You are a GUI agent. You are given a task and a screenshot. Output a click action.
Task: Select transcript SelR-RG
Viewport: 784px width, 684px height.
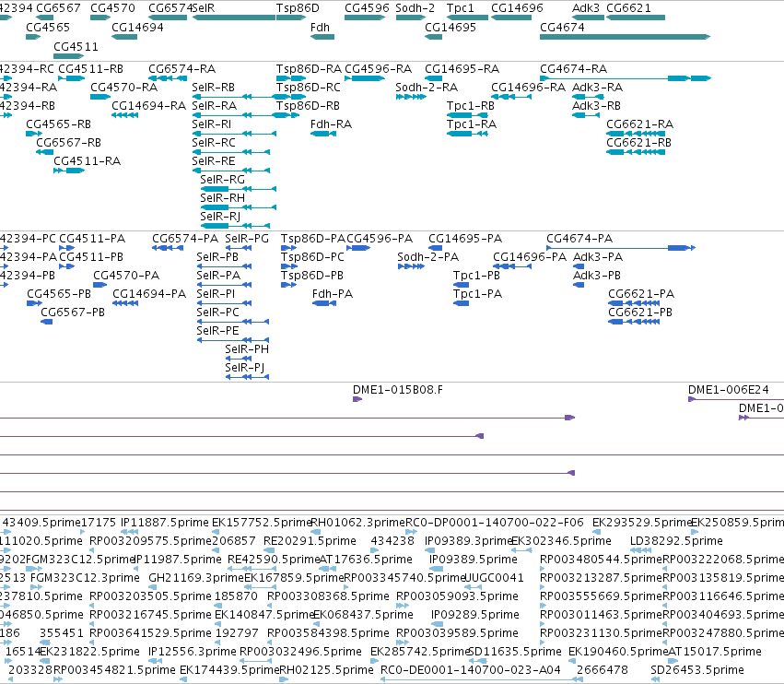click(238, 189)
